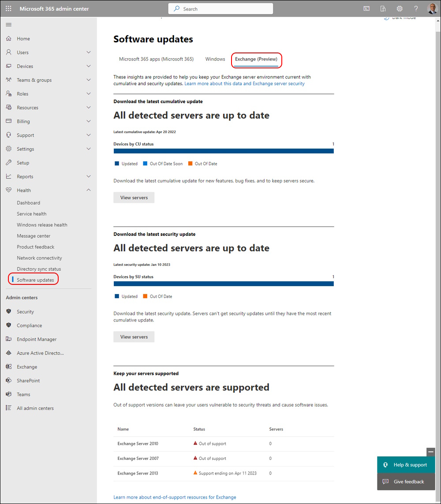The height and width of the screenshot is (504, 441).
Task: Open the SharePoint admin center icon
Action: point(9,381)
